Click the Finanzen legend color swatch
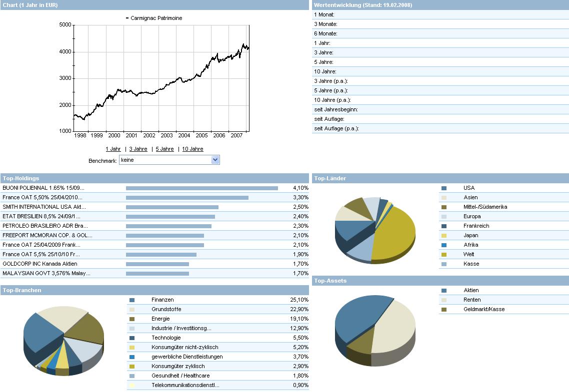This screenshot has width=569, height=392. coord(131,300)
